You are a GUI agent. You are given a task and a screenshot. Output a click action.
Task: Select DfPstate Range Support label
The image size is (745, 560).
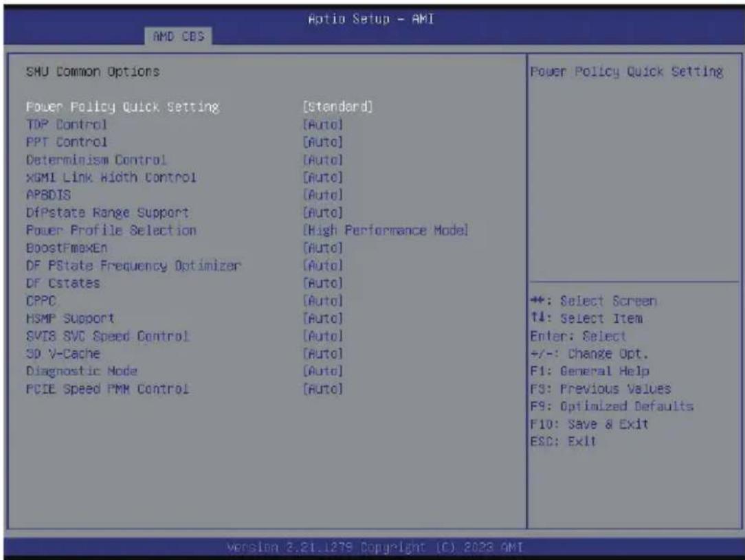107,213
